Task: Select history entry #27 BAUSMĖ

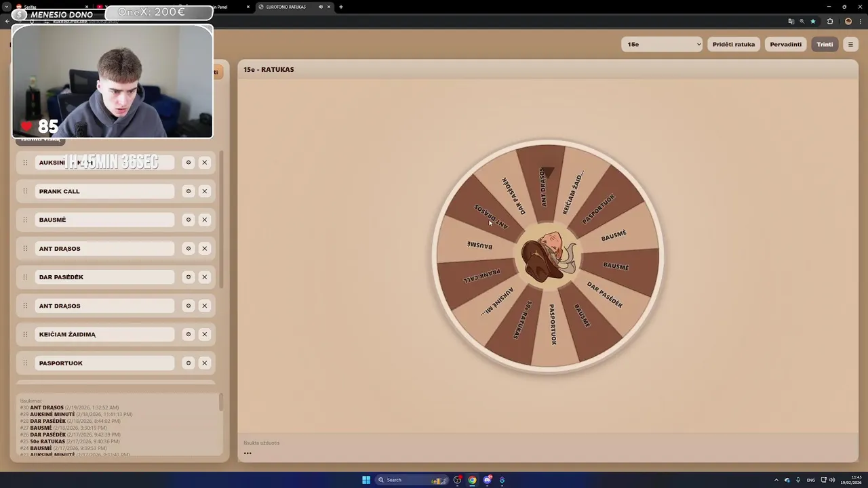Action: point(63,428)
